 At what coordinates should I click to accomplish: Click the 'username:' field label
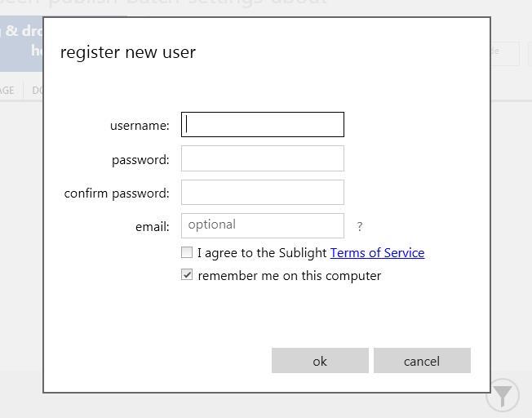[140, 126]
